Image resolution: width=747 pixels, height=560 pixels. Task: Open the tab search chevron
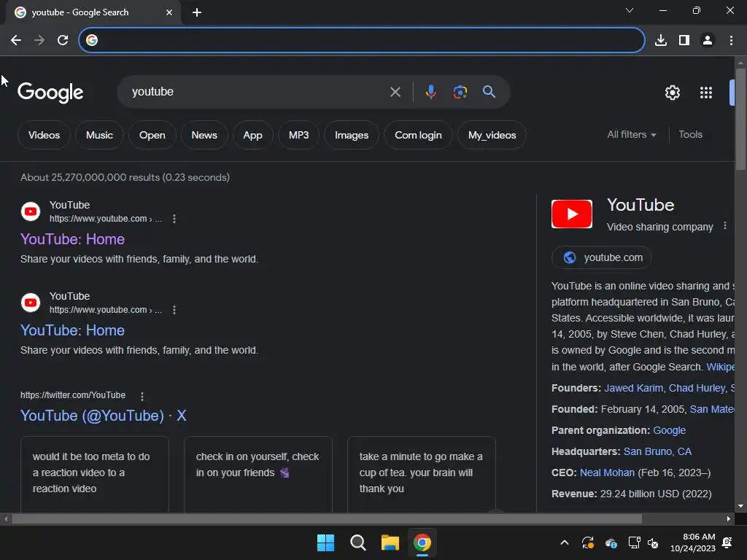(630, 10)
